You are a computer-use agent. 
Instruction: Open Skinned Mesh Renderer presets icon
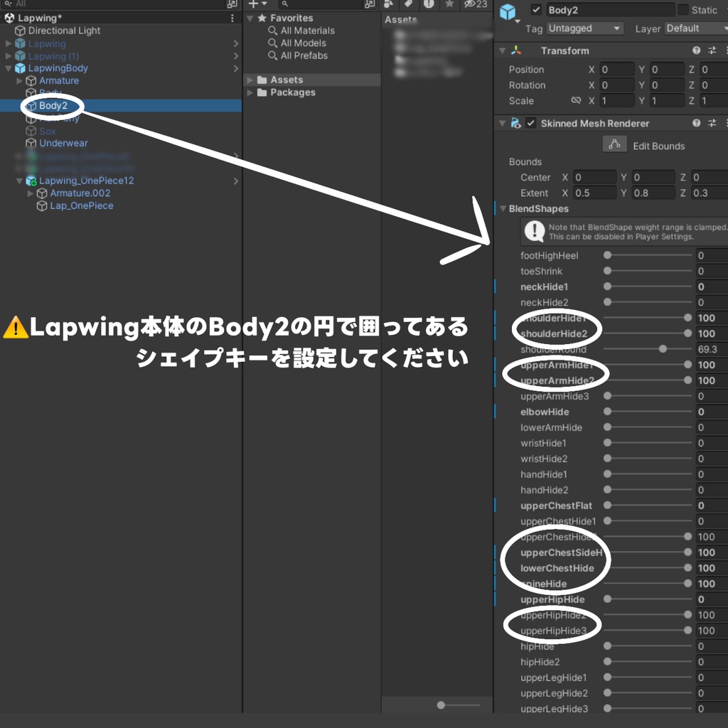712,123
